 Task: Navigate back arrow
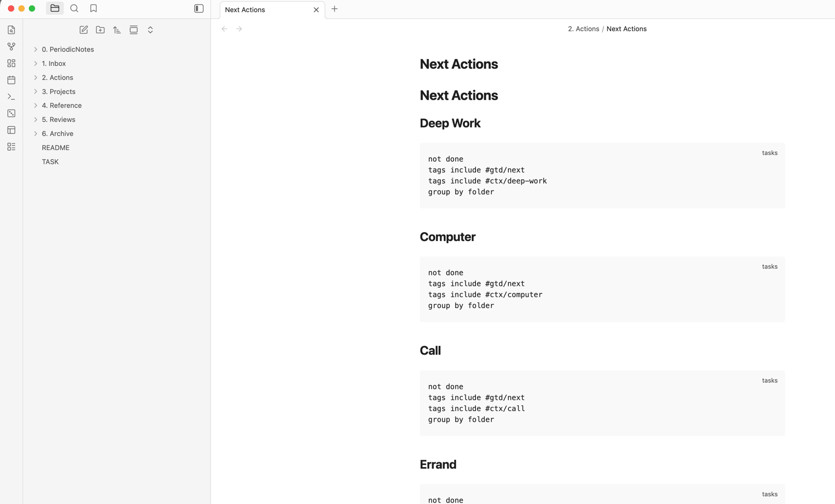(224, 29)
